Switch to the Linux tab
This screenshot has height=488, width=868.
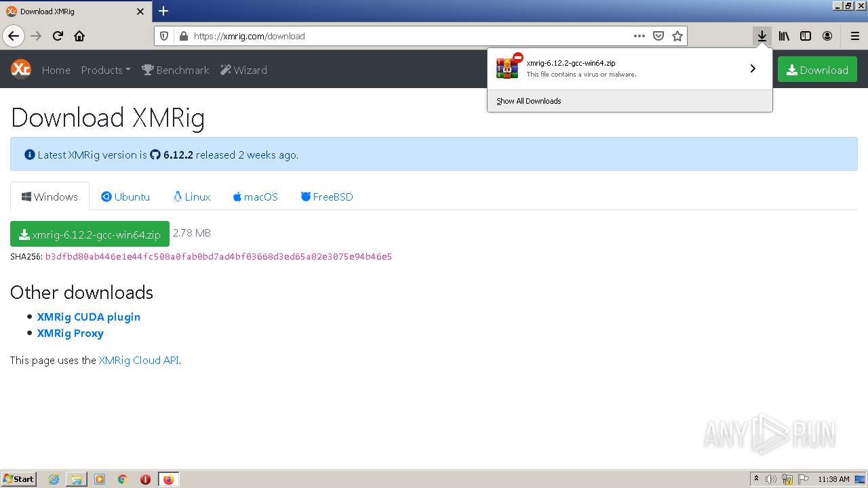(192, 197)
